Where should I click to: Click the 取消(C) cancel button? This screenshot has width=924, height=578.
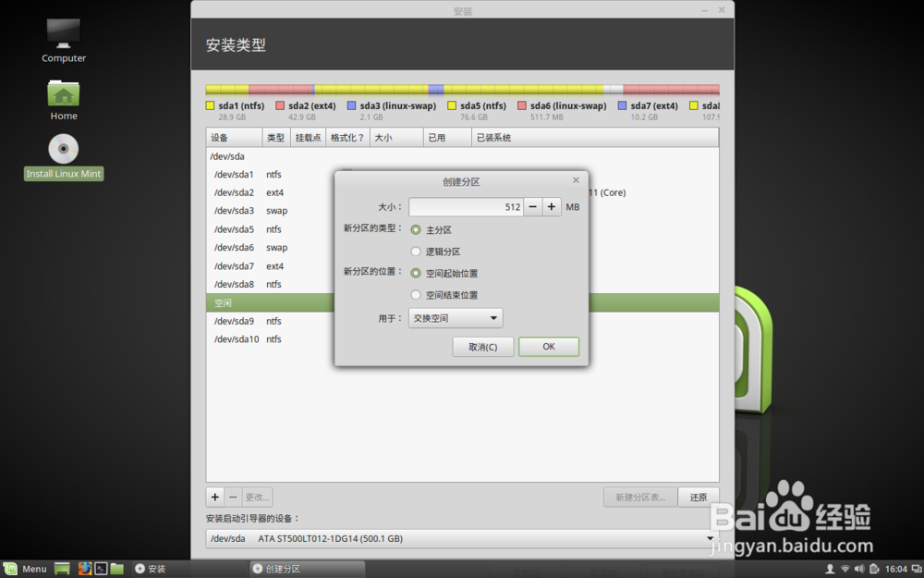(x=482, y=346)
